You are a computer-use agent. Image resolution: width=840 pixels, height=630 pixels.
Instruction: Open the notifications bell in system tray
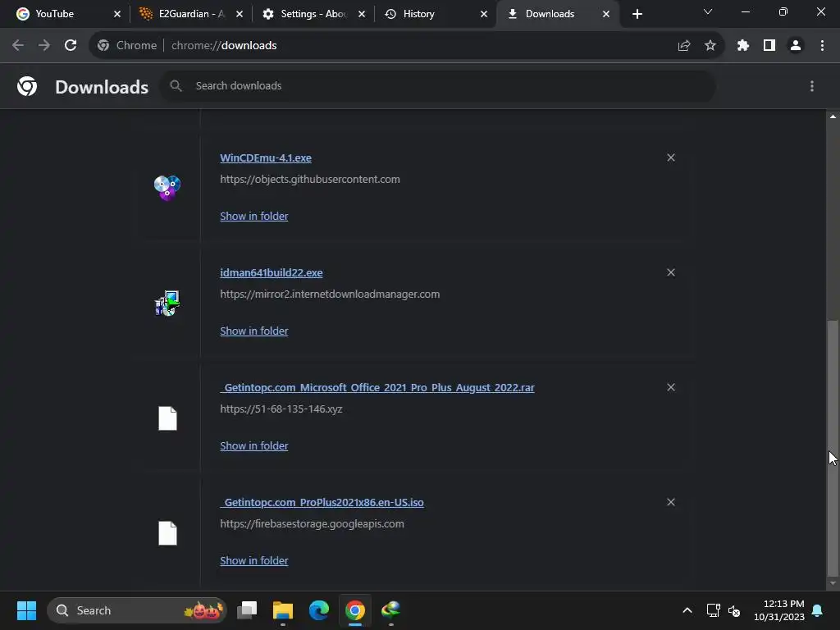point(818,610)
